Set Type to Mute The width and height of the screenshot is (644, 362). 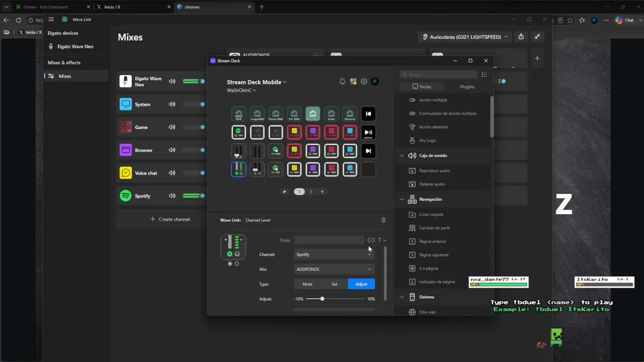click(x=307, y=284)
